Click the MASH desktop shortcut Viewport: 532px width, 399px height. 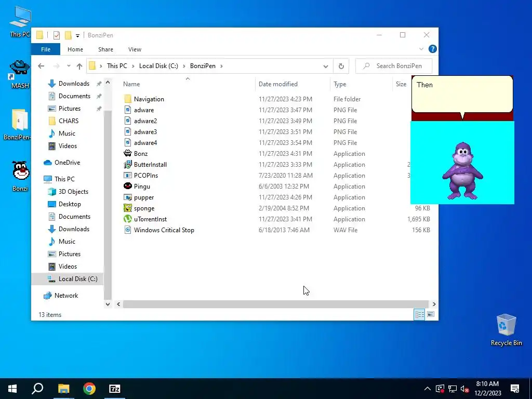[x=20, y=74]
